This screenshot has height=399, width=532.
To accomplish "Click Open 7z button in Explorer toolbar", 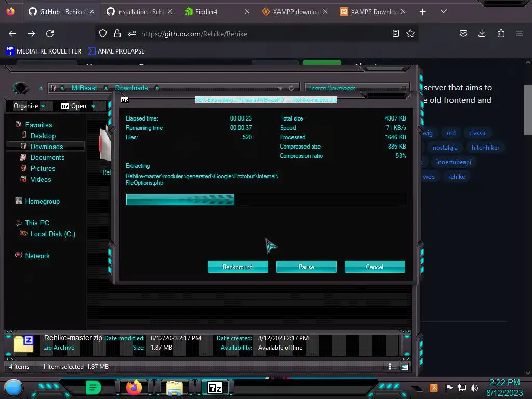I will click(74, 106).
